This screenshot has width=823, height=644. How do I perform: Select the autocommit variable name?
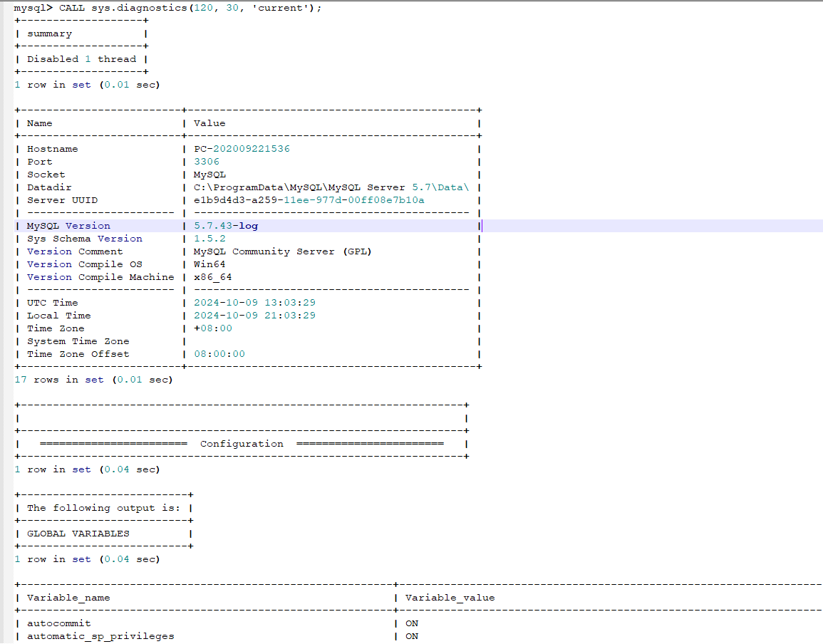coord(58,623)
